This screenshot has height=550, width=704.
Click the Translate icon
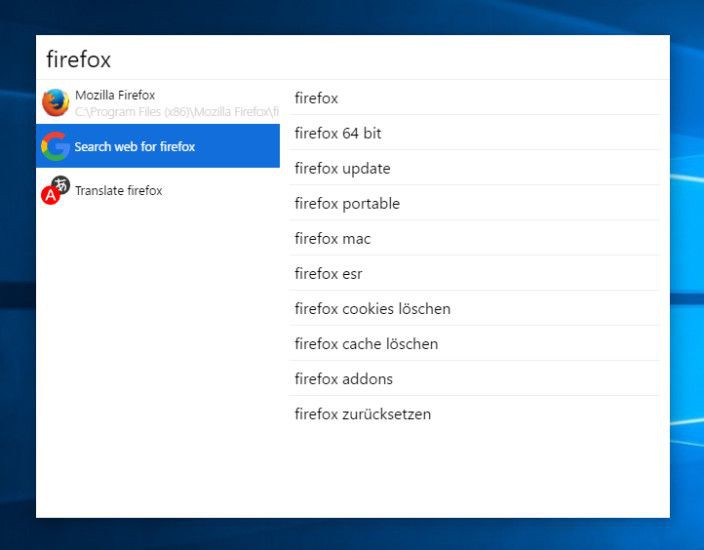(56, 190)
